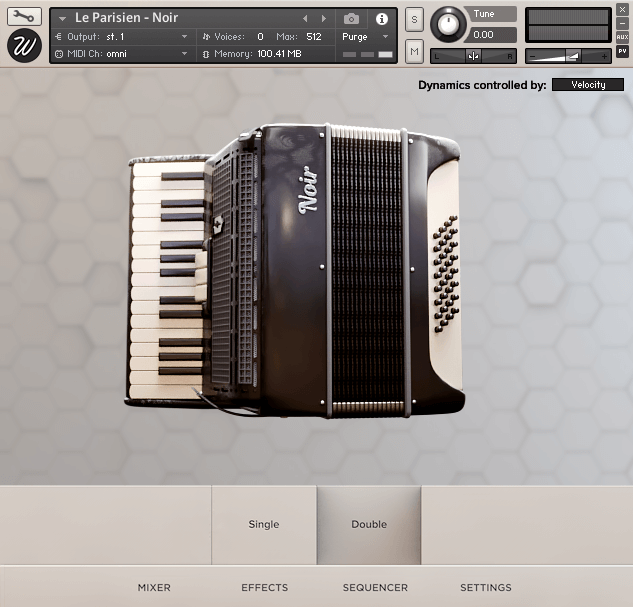The image size is (633, 607).
Task: Click the accordion image
Action: coord(295,270)
